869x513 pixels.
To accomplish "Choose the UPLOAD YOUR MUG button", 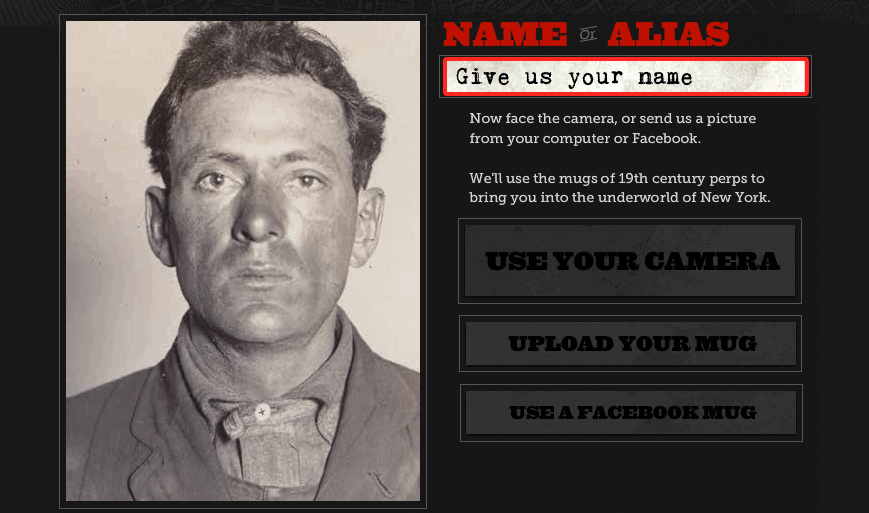I will pyautogui.click(x=631, y=343).
